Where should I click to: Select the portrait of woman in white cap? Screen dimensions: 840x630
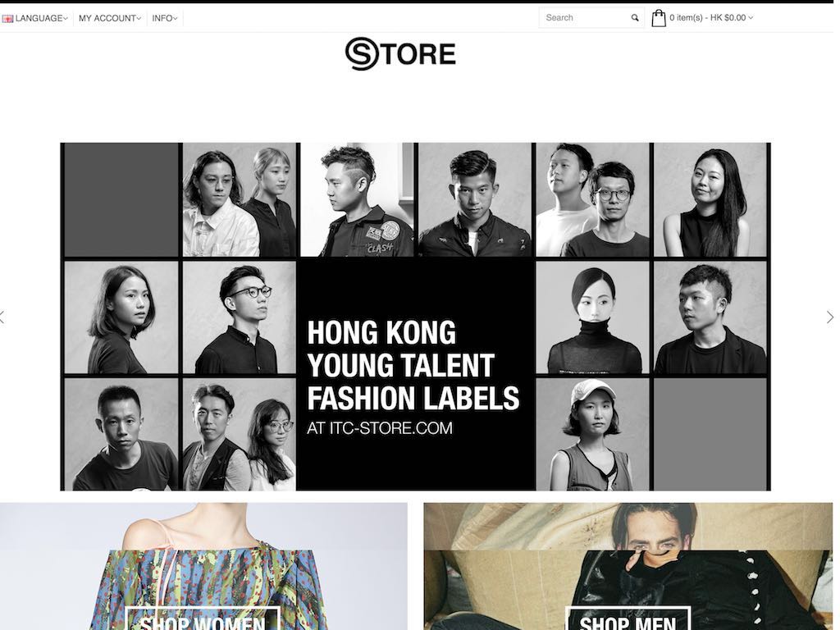coord(592,434)
